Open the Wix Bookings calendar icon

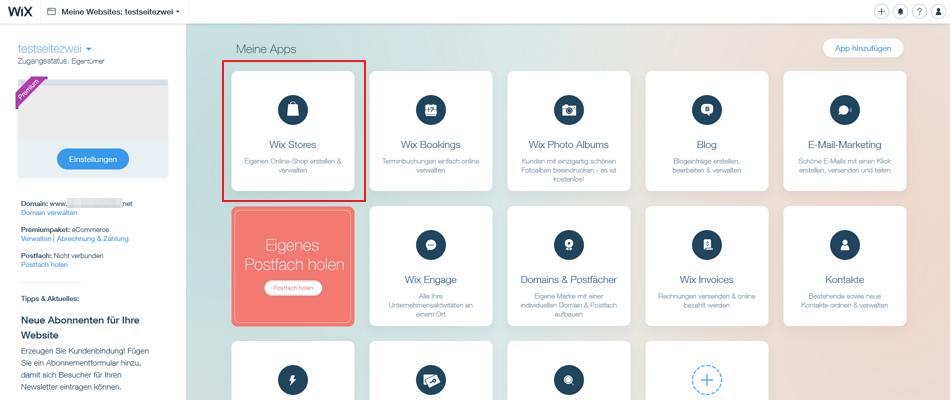[431, 109]
